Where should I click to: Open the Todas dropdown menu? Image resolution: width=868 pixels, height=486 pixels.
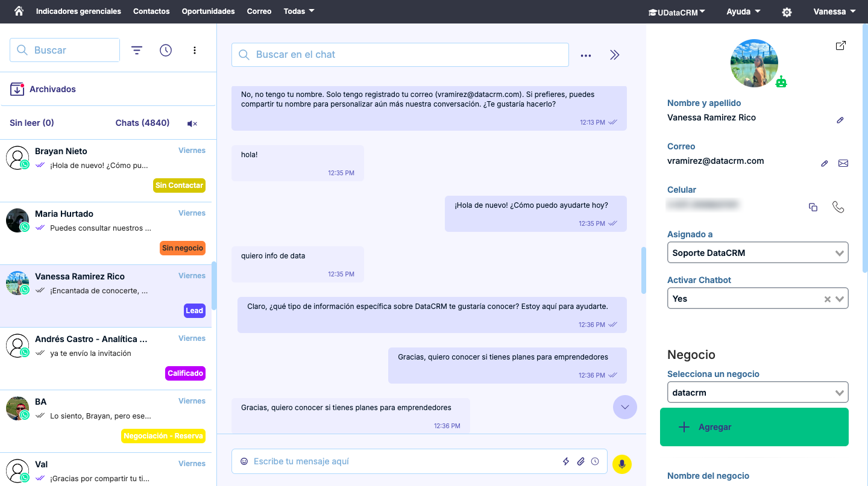tap(299, 11)
